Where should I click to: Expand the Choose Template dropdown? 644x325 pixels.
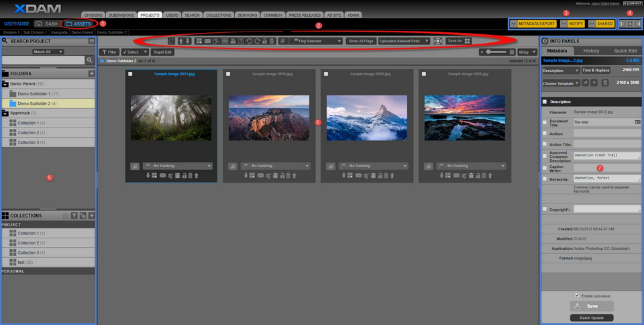click(561, 83)
